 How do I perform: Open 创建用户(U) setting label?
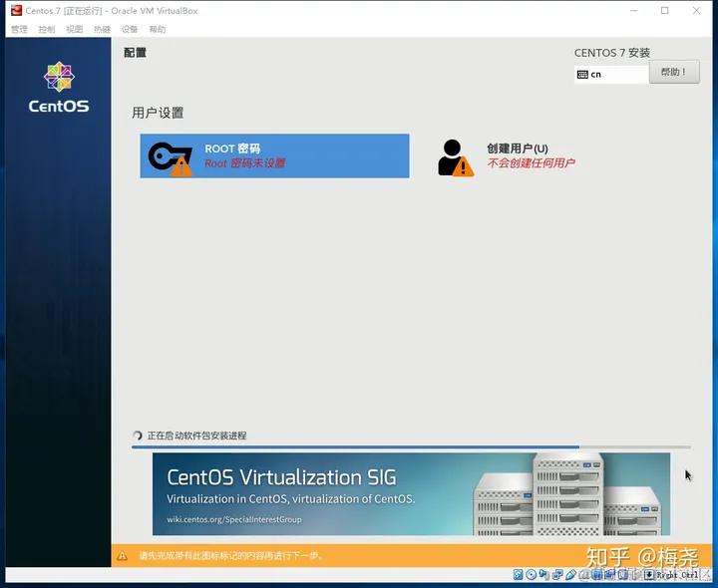point(518,148)
